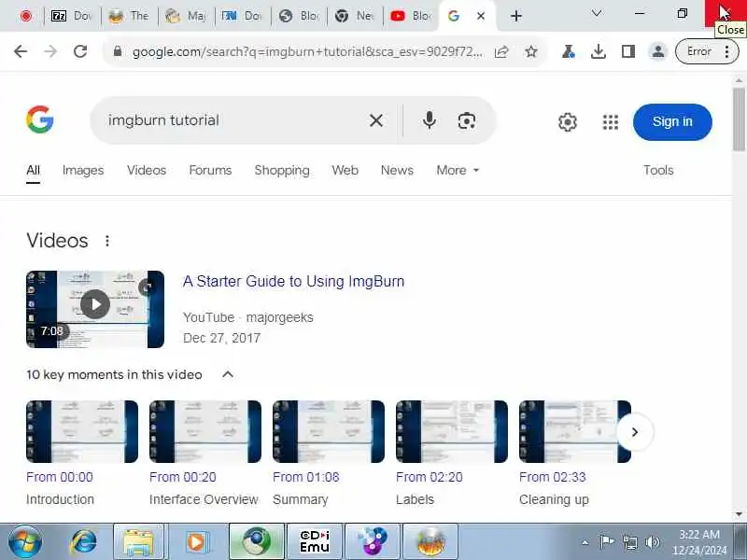Switch to Shopping results

pyautogui.click(x=282, y=171)
